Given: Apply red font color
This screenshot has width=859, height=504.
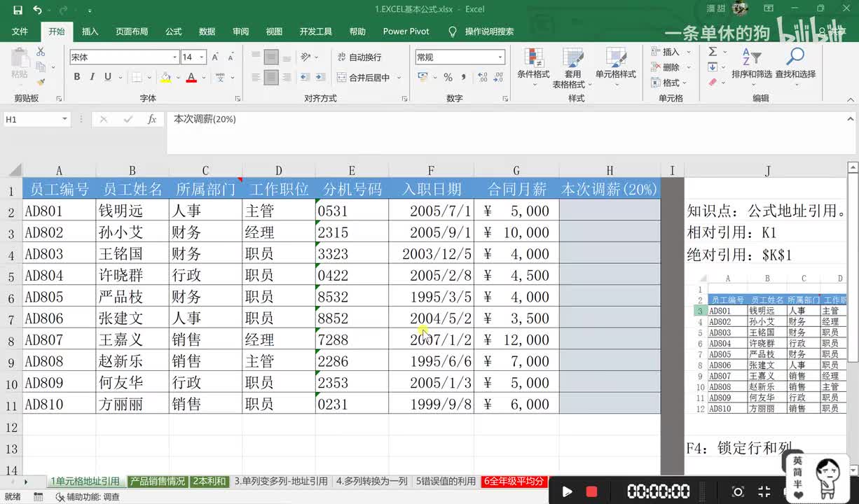Looking at the screenshot, I should 191,77.
